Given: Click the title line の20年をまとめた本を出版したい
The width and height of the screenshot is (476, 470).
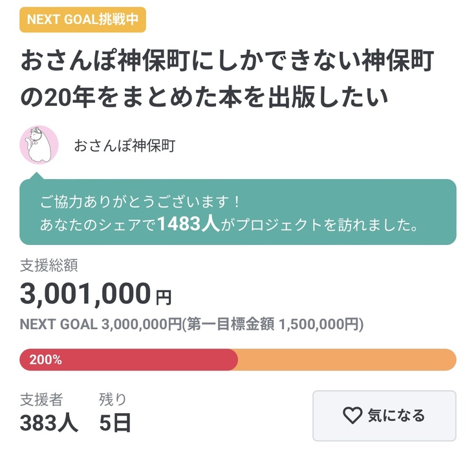Looking at the screenshot, I should [204, 98].
